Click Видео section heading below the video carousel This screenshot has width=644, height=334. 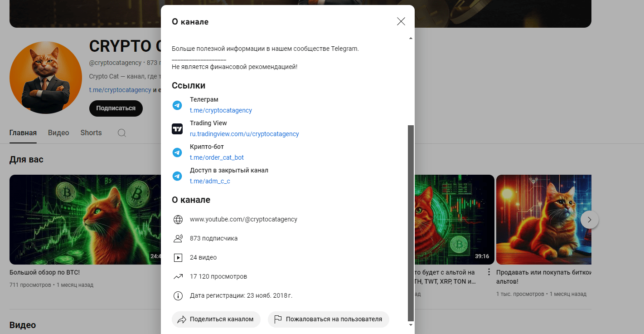click(23, 325)
